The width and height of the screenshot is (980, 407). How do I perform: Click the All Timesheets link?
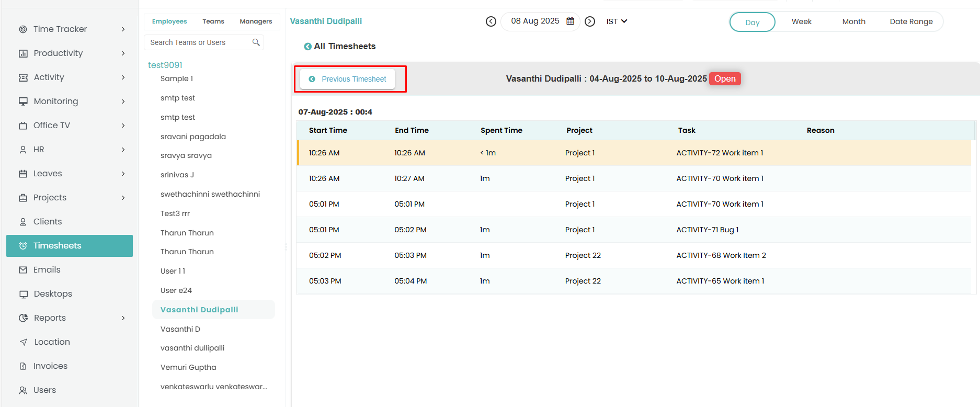pos(345,47)
